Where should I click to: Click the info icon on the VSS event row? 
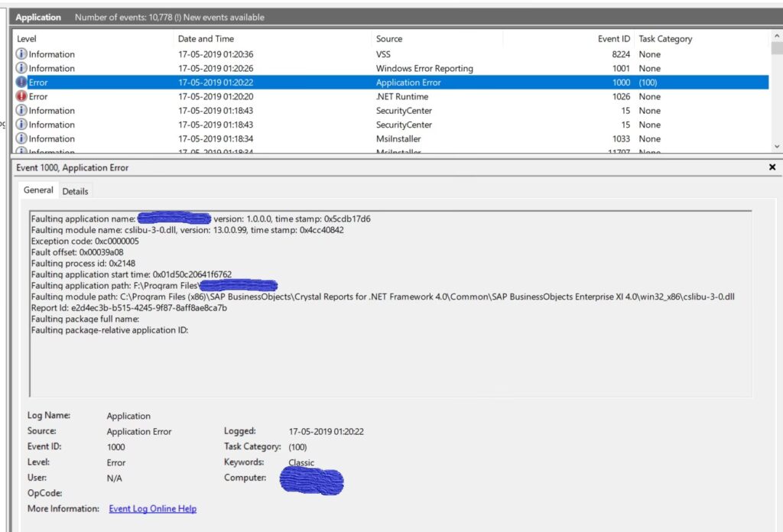pos(21,54)
